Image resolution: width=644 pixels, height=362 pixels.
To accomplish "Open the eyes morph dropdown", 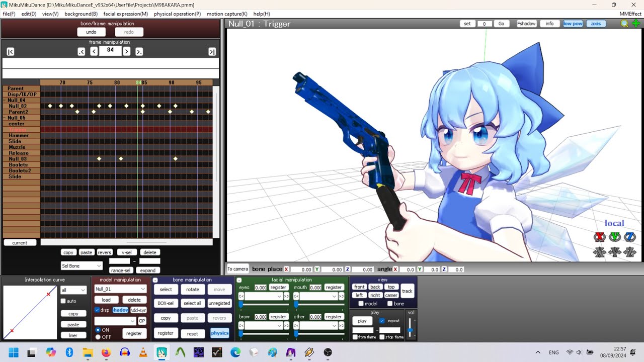I will tap(264, 296).
